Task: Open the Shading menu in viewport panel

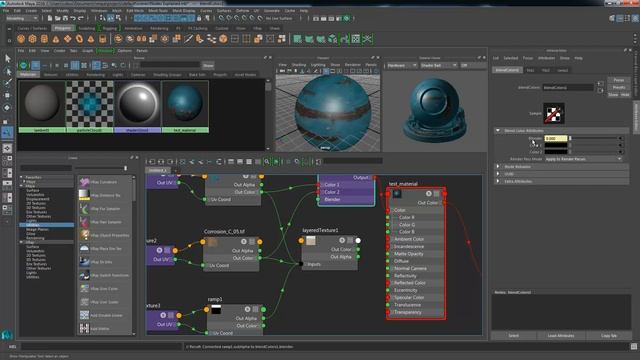Action: pyautogui.click(x=299, y=65)
